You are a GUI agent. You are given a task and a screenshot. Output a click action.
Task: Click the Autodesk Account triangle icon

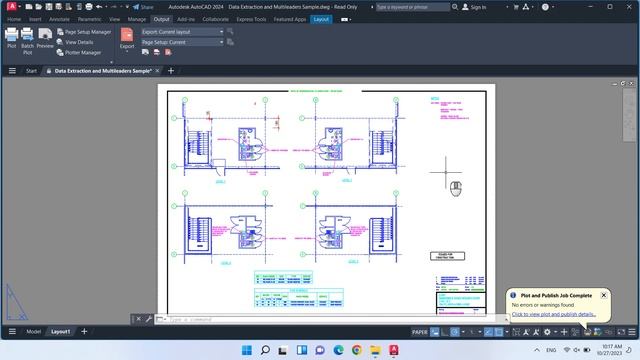(526, 7)
